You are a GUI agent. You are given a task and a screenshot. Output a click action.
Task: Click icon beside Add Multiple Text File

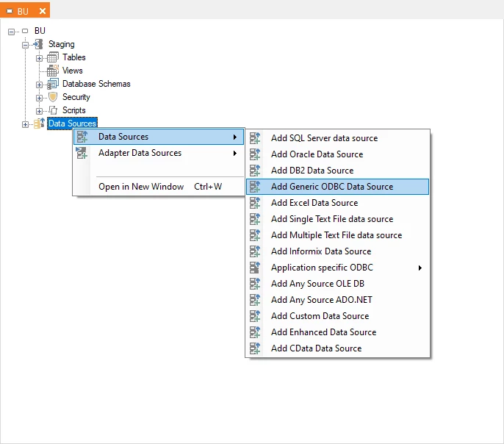(255, 235)
